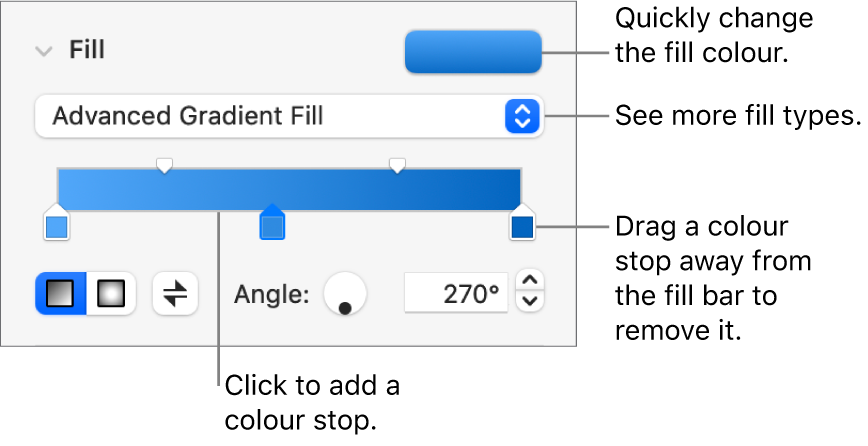Image resolution: width=868 pixels, height=446 pixels.
Task: Select the right dark-blue colour stop
Action: tap(522, 227)
